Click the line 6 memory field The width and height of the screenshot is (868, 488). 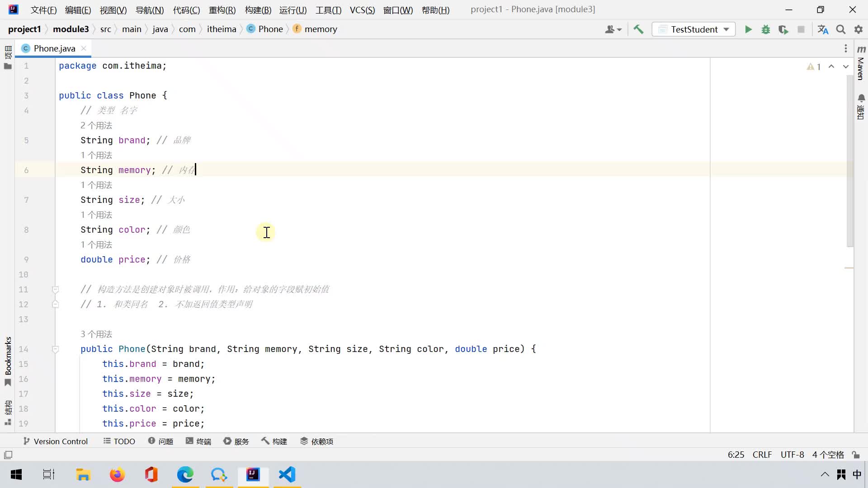point(133,170)
